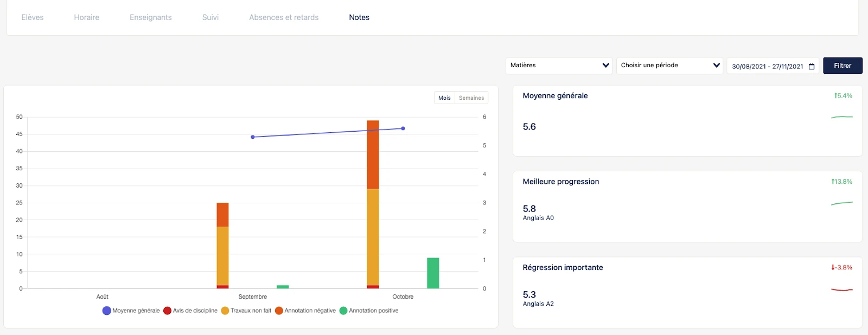868x335 pixels.
Task: Click the green up-arrow 5.4% indicator
Action: pos(843,96)
